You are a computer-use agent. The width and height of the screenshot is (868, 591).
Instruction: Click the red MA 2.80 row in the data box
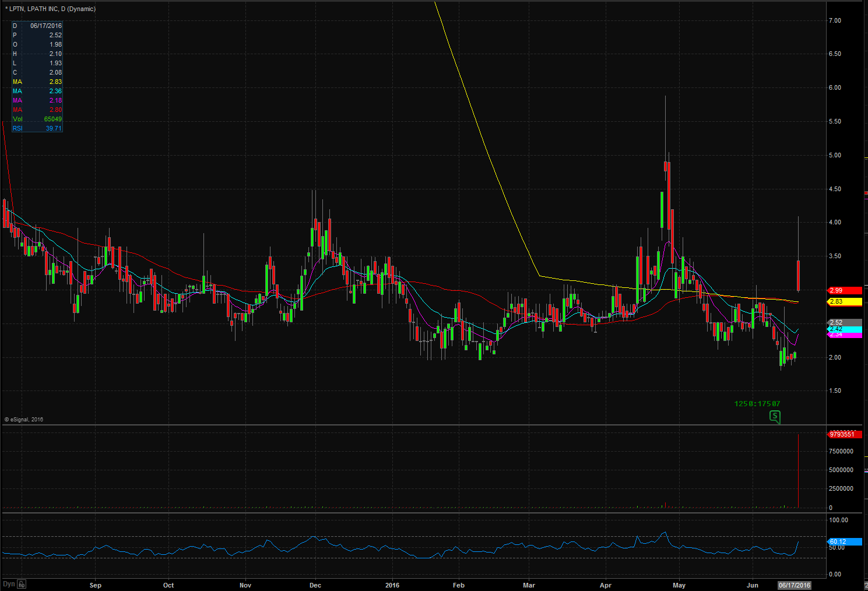(x=37, y=110)
